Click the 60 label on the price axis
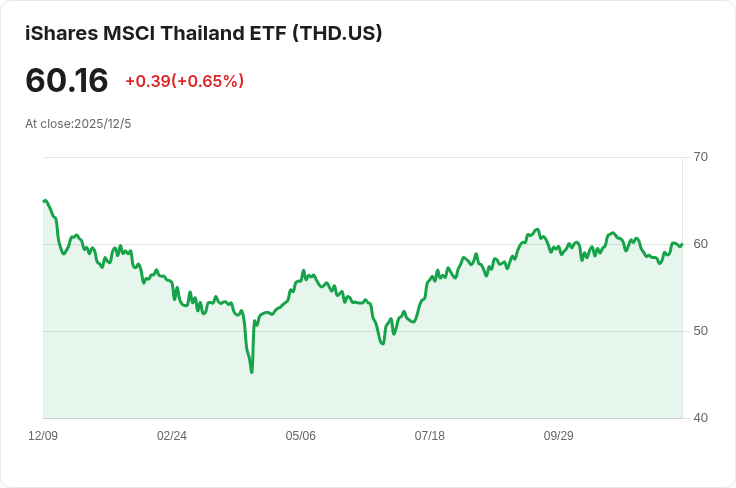The height and width of the screenshot is (488, 736). [701, 244]
